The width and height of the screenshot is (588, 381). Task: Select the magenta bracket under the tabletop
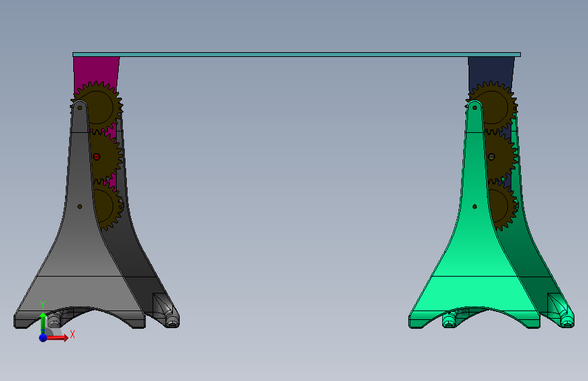point(96,71)
